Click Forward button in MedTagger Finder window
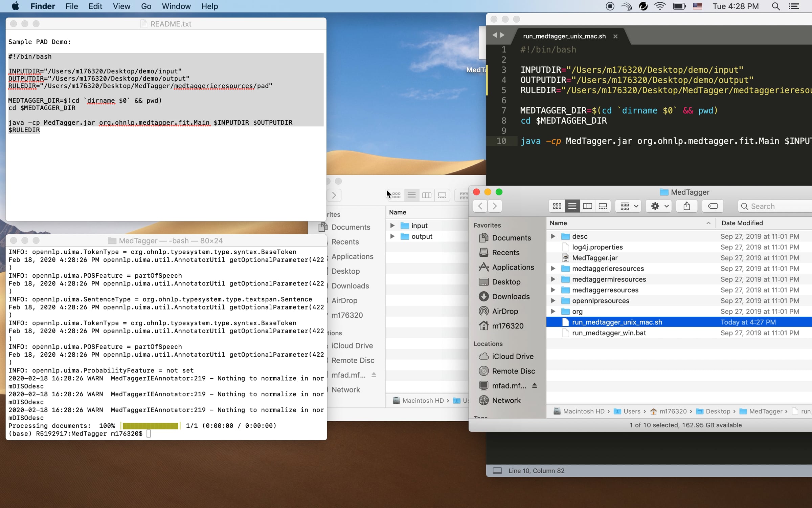Screen dimensions: 812x508 pyautogui.click(x=495, y=206)
